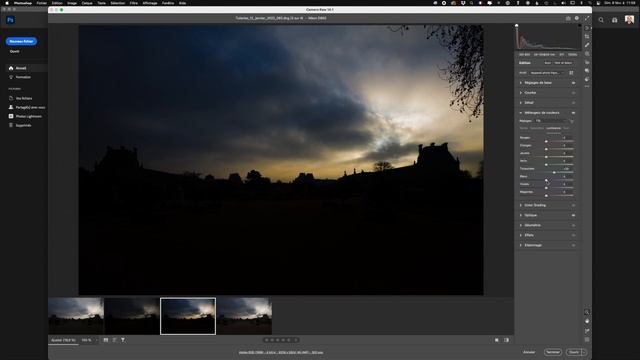The image size is (640, 360).
Task: Expand the Effets section
Action: point(521,235)
